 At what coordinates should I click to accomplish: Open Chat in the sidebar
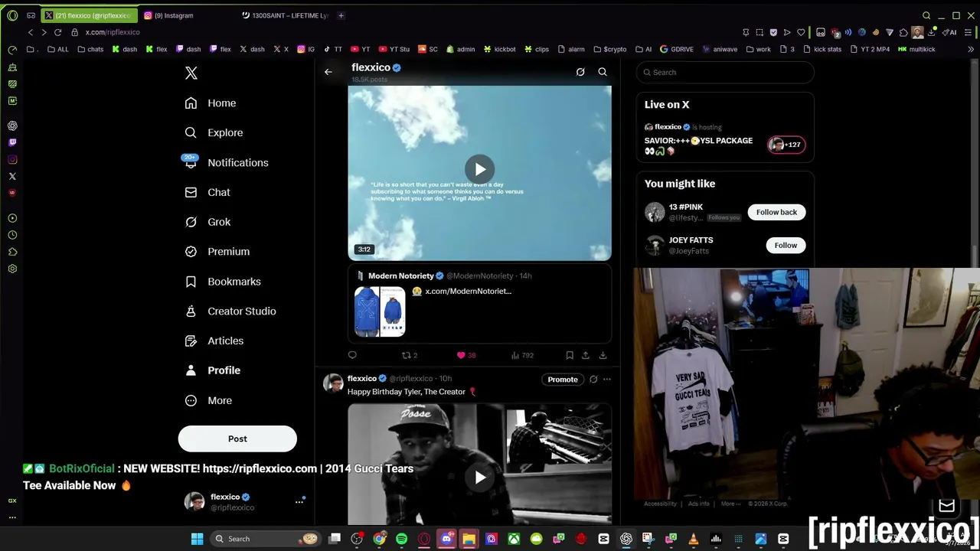(207, 192)
